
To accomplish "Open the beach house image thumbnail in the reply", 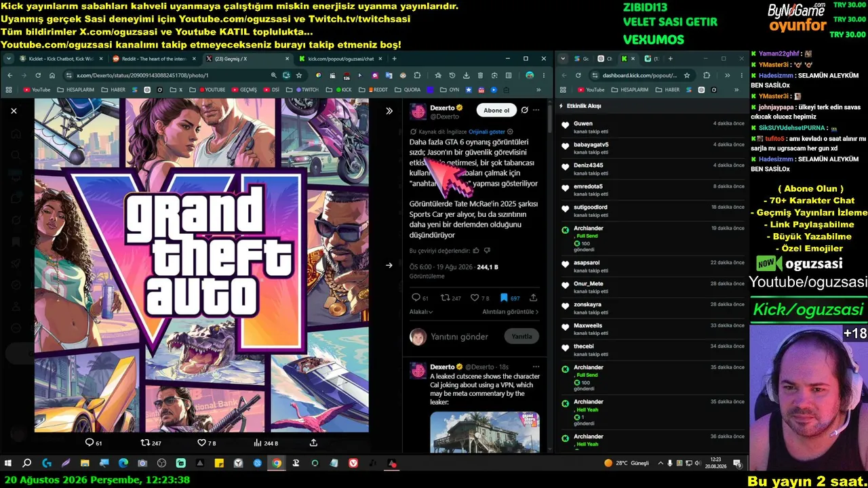I will point(485,432).
